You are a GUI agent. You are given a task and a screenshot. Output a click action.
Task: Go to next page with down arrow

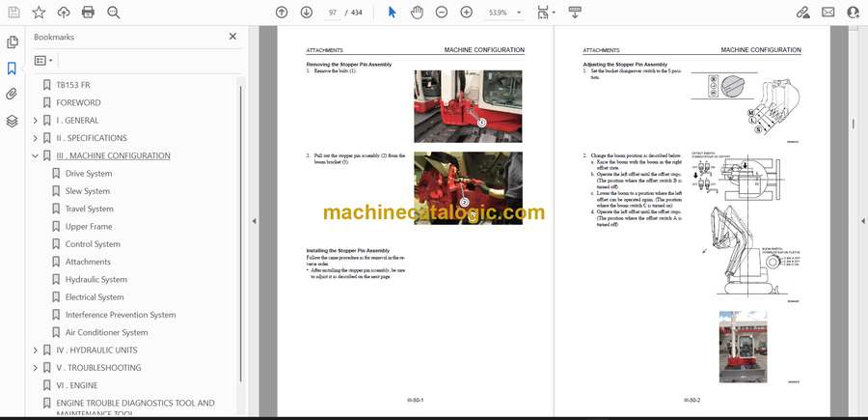coord(306,13)
